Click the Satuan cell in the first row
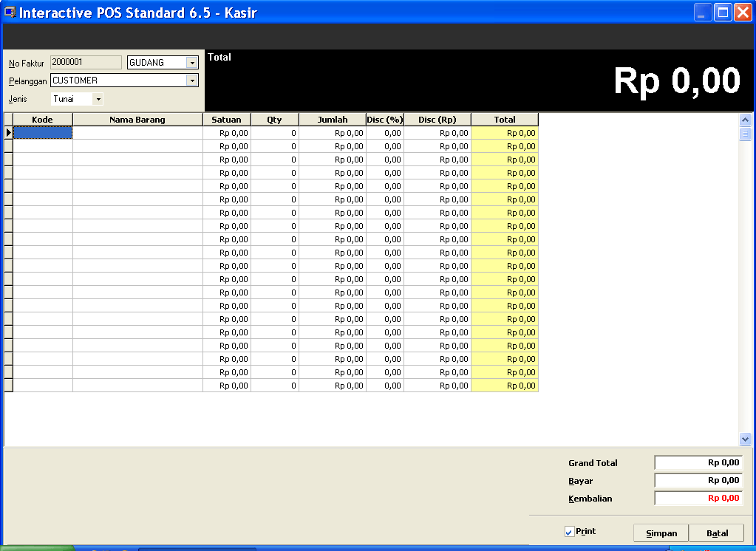Screen dimensions: 756x551 pos(227,132)
